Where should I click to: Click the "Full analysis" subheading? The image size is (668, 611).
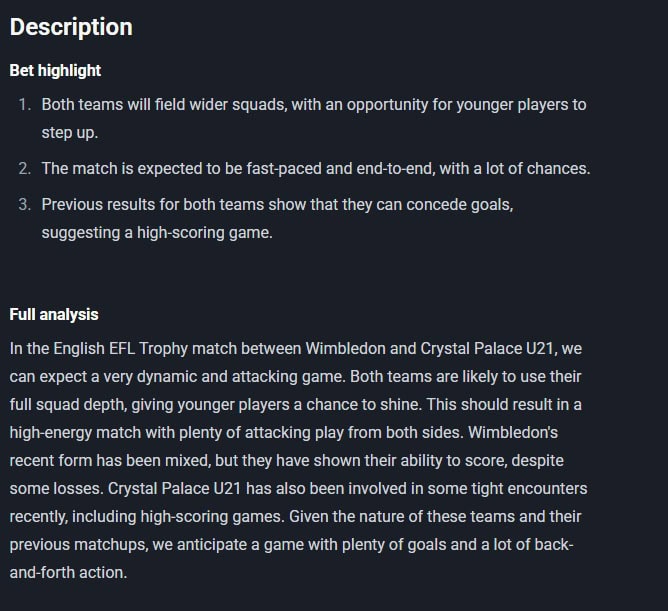(x=54, y=314)
